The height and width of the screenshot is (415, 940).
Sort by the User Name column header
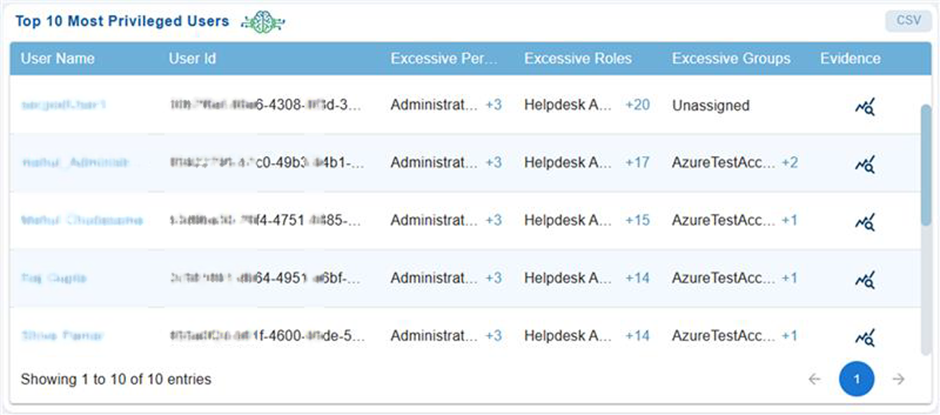(57, 58)
